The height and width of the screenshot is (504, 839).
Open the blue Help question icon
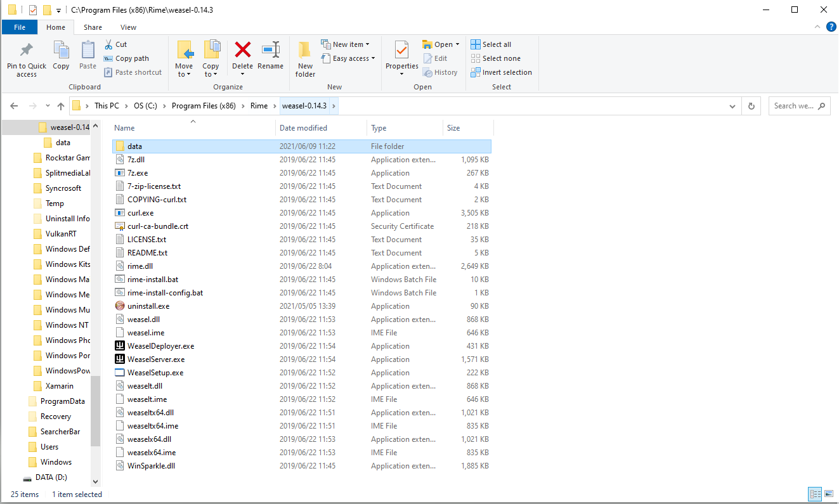pyautogui.click(x=831, y=27)
